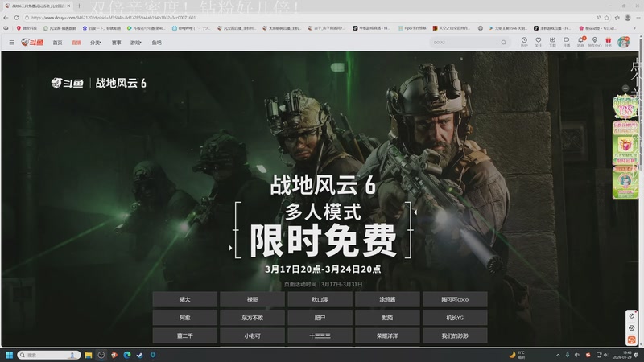
Task: Open the bookmarks bar overflow chevron
Action: click(x=634, y=28)
